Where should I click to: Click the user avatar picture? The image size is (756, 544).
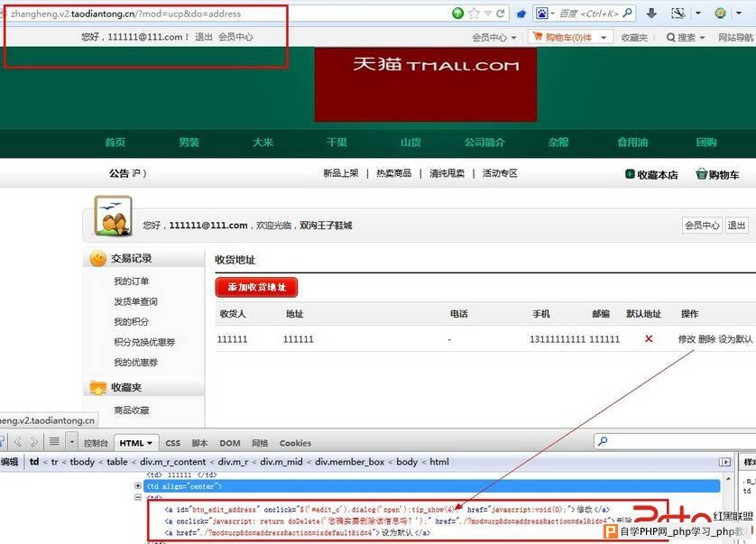click(114, 216)
